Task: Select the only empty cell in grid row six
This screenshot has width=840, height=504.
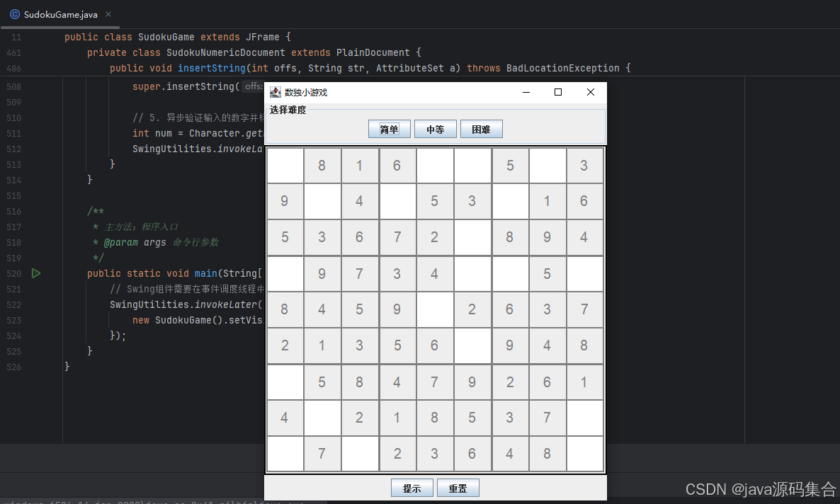Action: [x=472, y=345]
